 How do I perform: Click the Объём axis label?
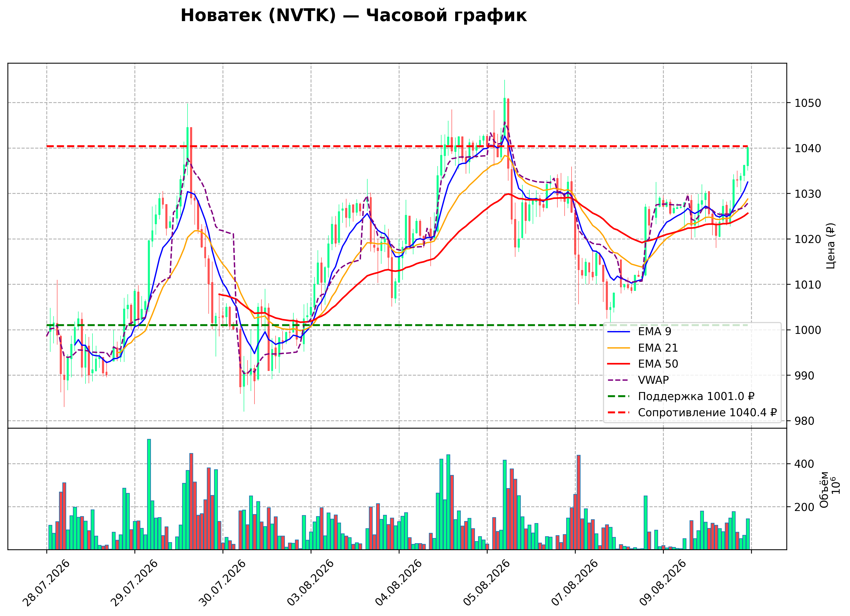click(x=824, y=489)
